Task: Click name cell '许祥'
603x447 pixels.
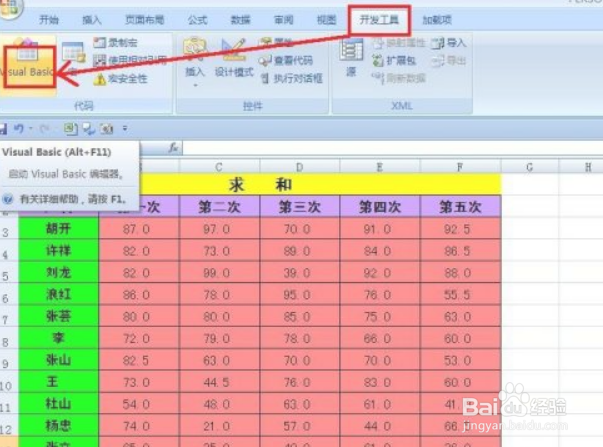Action: point(58,251)
